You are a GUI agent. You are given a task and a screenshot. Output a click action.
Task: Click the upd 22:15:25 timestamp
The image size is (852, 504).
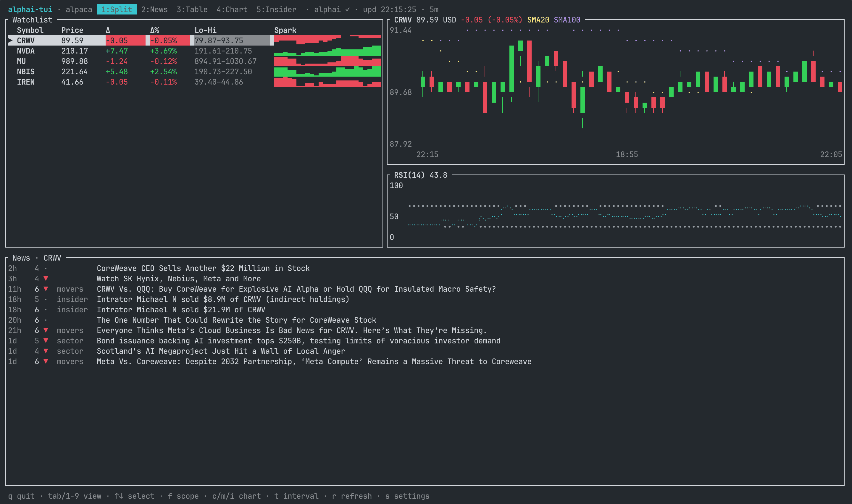[x=390, y=9]
